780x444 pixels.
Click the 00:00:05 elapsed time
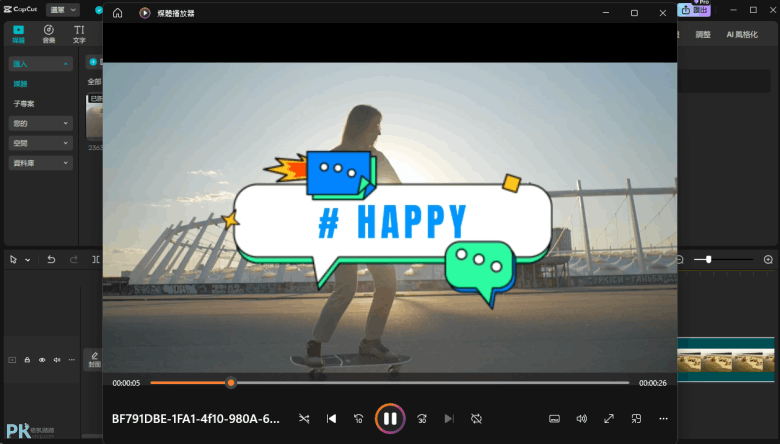click(x=126, y=383)
